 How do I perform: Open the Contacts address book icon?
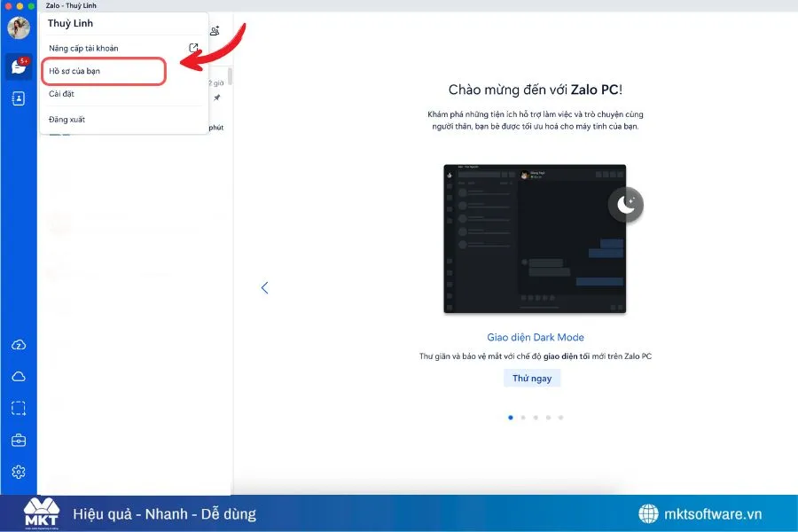[18, 98]
